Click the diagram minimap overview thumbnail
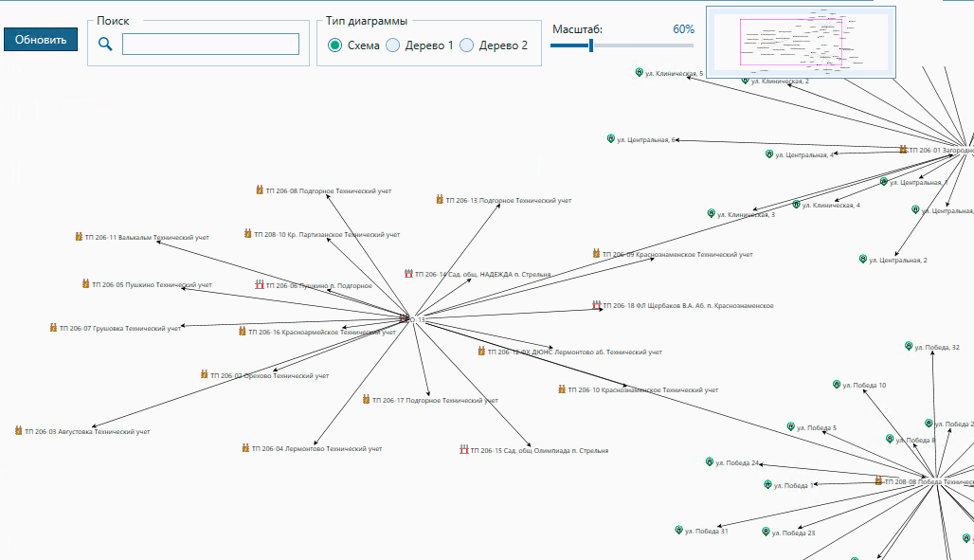 coord(801,42)
